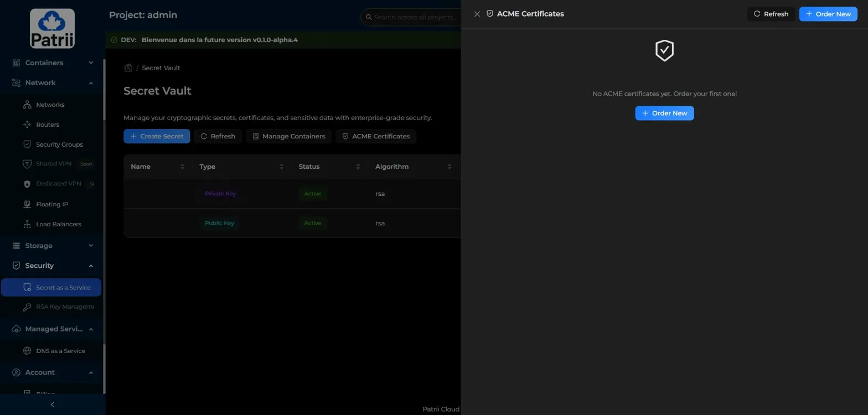
Task: Click the Load Balancers icon
Action: coord(27,224)
